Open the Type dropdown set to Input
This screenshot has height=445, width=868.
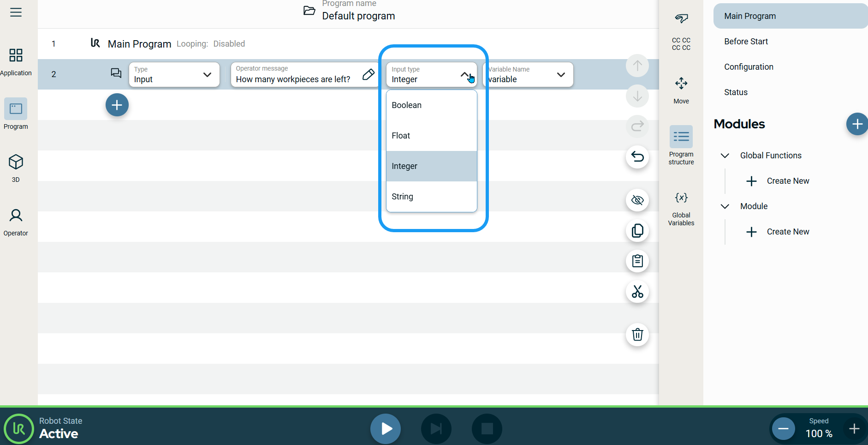coord(174,75)
